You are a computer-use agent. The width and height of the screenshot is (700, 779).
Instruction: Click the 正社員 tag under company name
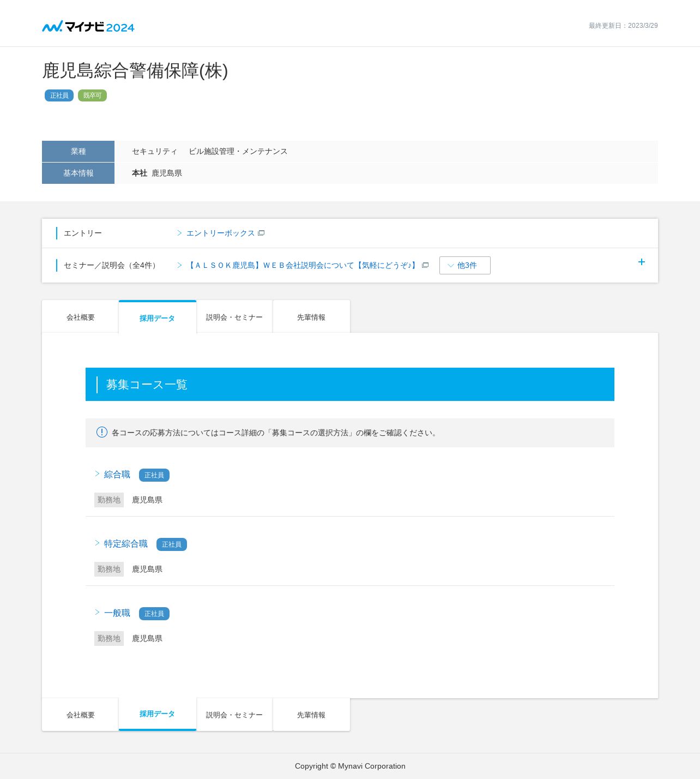(59, 95)
